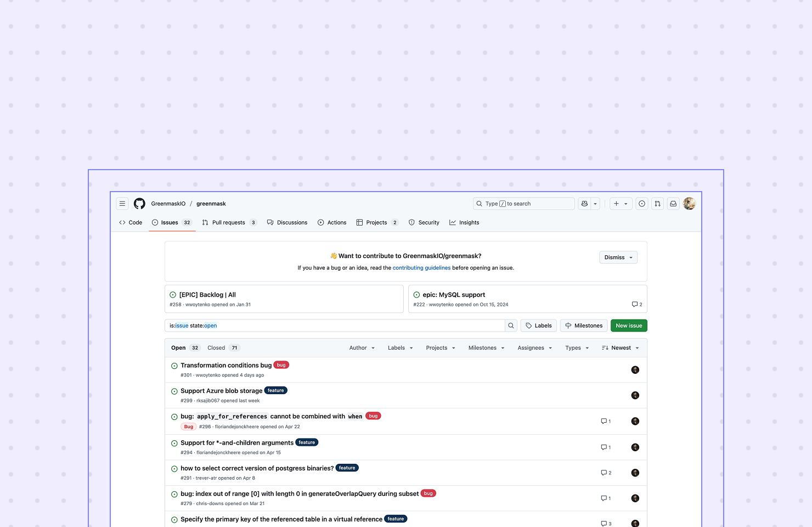Open the Newest sort dropdown
Viewport: 812px width, 527px height.
621,348
